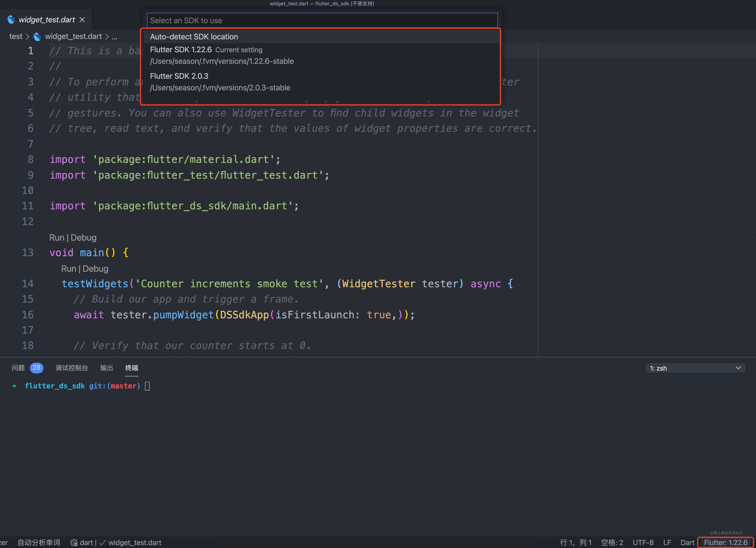Open the 调试控制台 debug console tab
Screen dimensions: 756x548
point(72,368)
